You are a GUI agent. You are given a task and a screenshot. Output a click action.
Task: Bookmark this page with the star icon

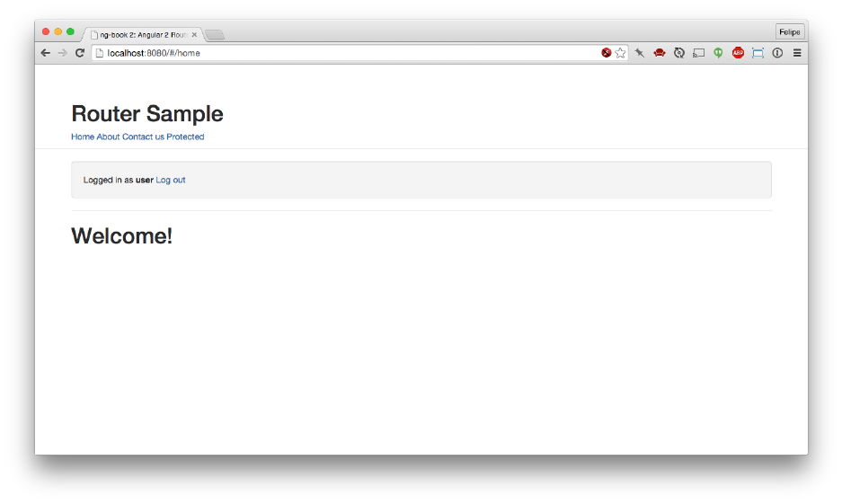point(620,53)
